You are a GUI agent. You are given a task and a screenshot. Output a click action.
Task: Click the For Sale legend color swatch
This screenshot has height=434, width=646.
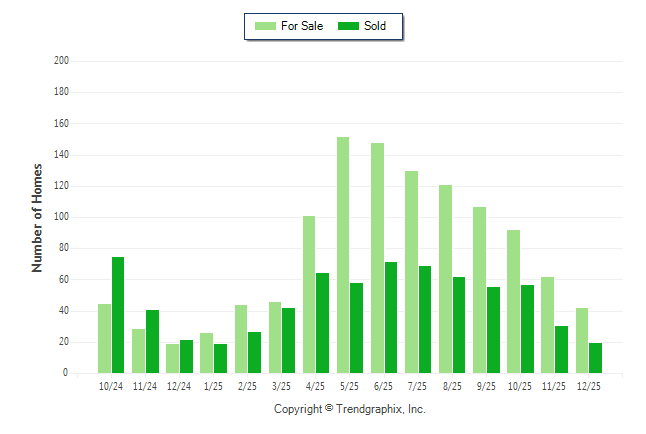click(267, 26)
